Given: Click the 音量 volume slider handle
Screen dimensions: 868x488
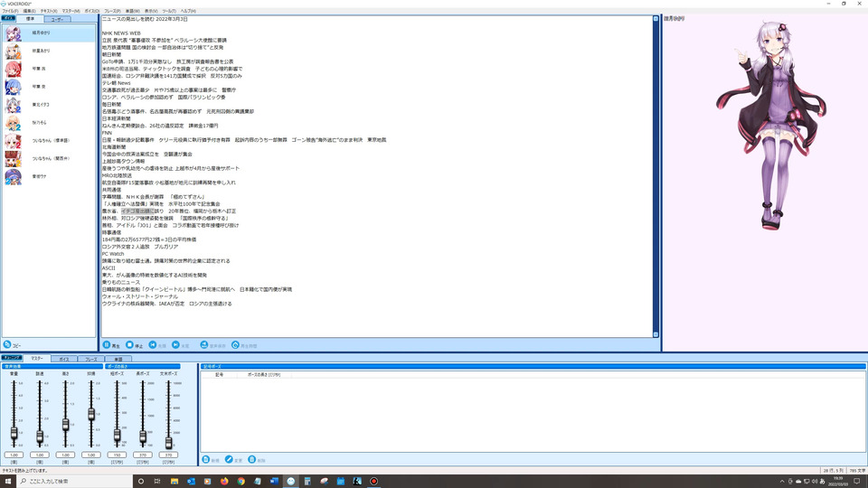Looking at the screenshot, I should (x=14, y=433).
